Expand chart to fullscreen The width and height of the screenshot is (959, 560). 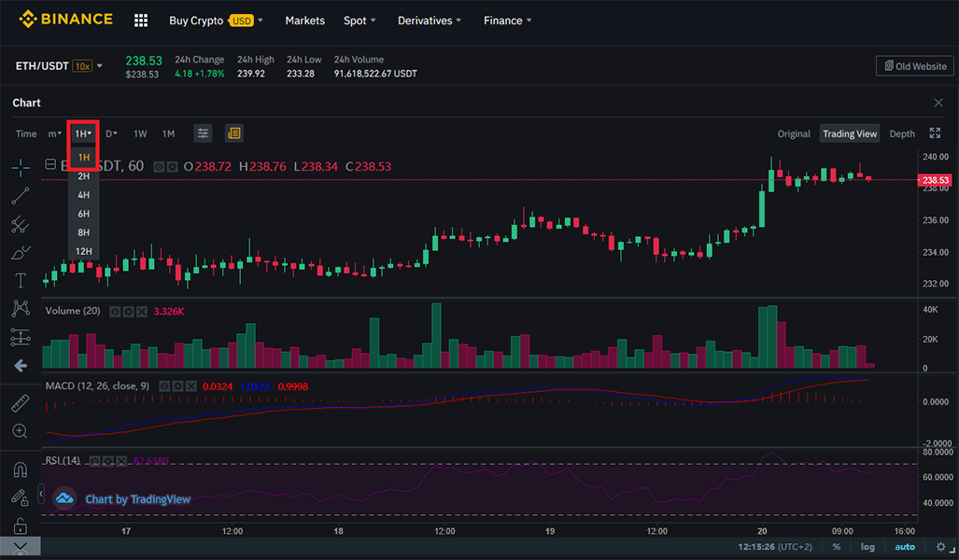click(x=935, y=133)
